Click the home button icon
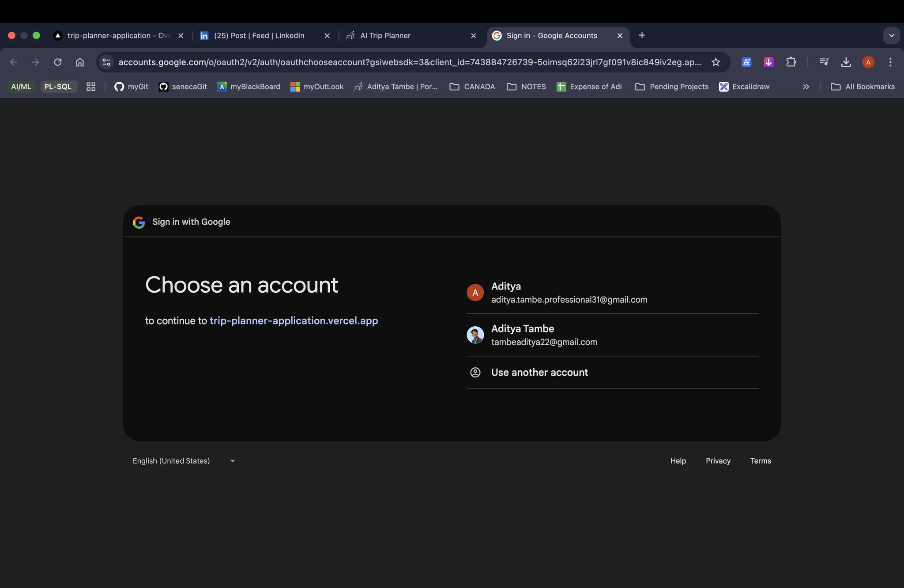904x588 pixels. [80, 62]
